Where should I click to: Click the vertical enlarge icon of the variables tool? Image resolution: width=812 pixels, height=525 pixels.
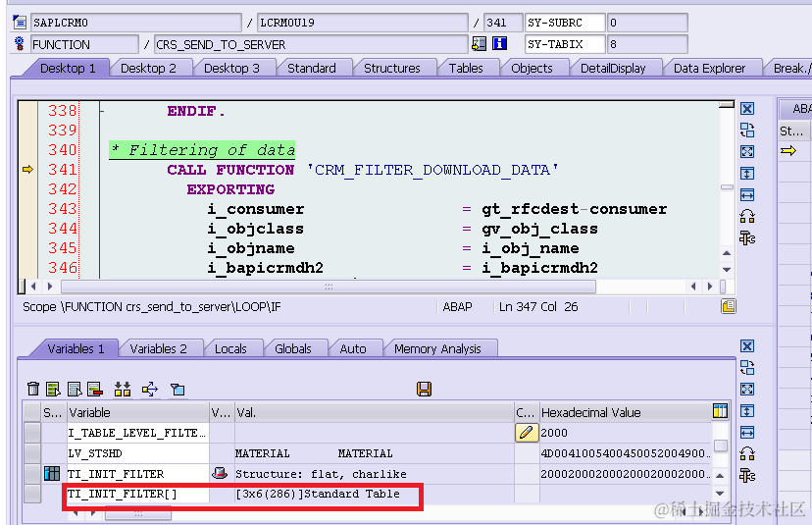[746, 411]
